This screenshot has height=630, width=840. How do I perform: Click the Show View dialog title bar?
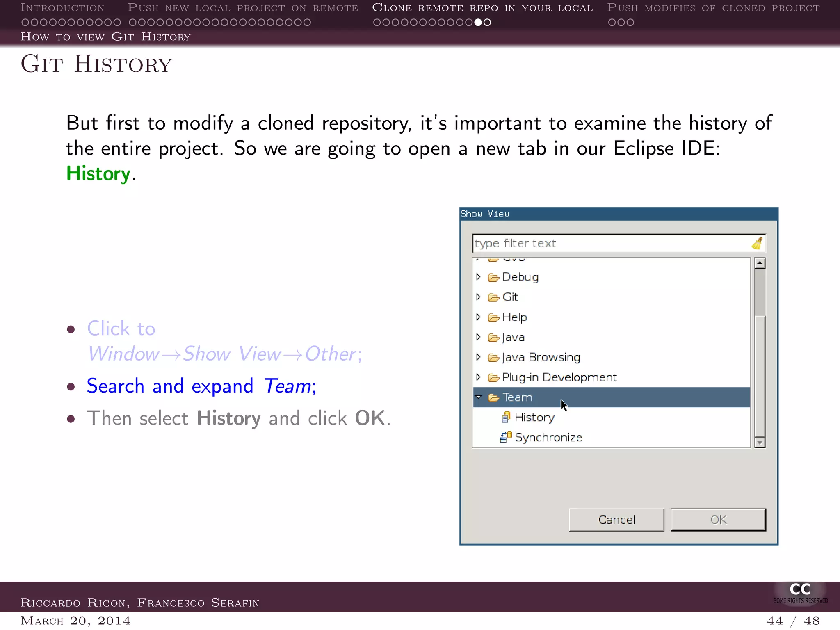[x=619, y=214]
